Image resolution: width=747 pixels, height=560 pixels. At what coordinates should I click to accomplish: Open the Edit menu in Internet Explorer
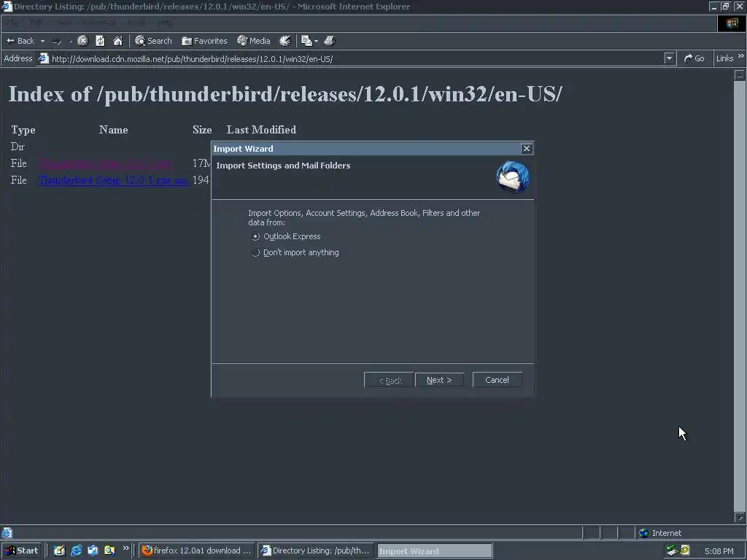[36, 23]
